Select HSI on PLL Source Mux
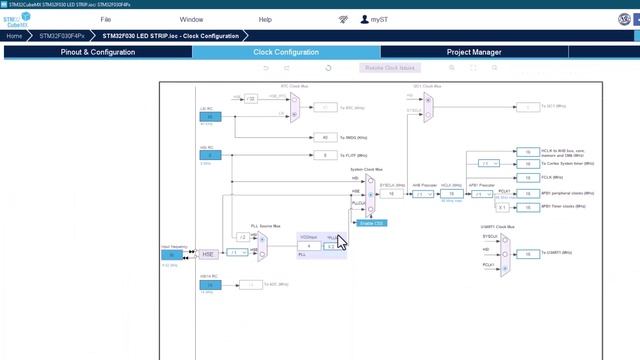 point(262,240)
